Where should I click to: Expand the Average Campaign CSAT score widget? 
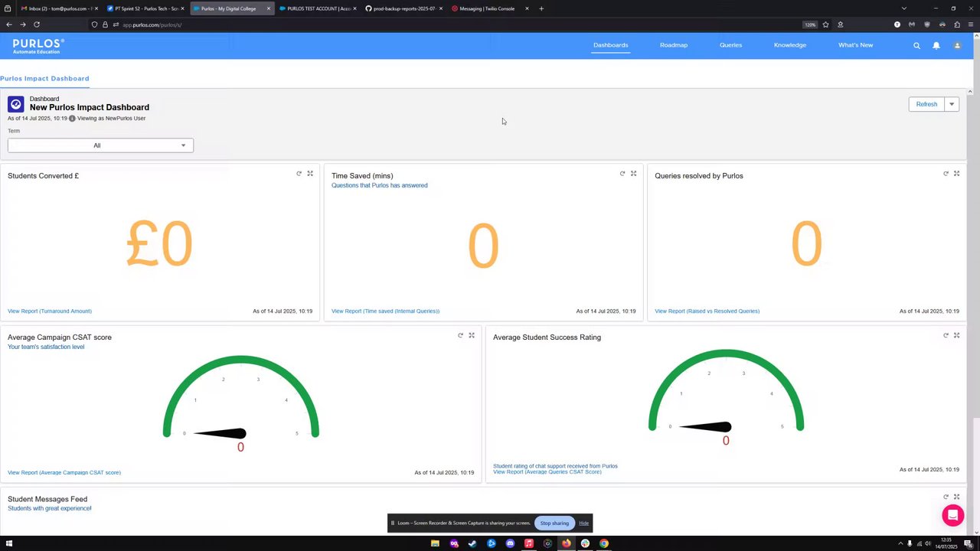(472, 335)
